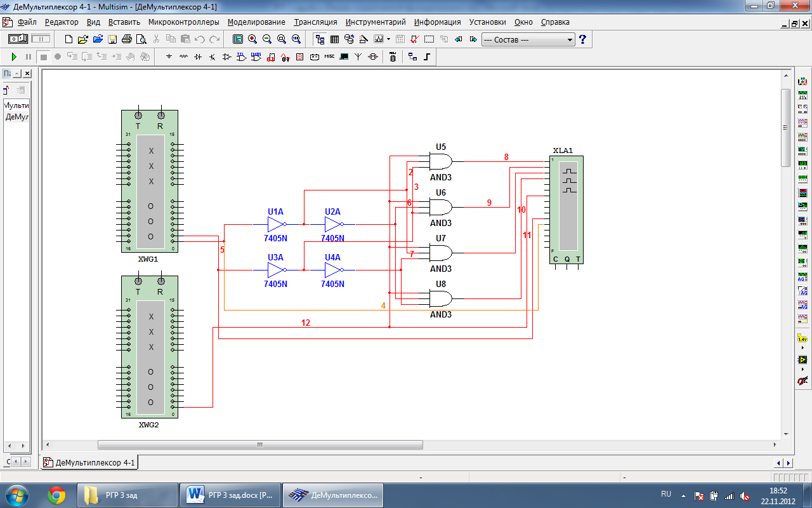Click the Place Bus icon
812x508 pixels.
tap(427, 57)
